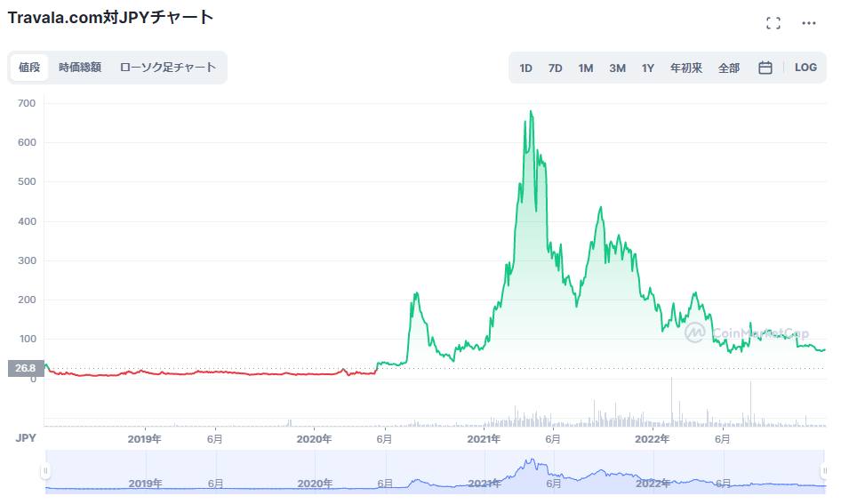Screen dimensions: 841x504
Task: Click the 26.8 price label on axis
Action: tap(25, 368)
